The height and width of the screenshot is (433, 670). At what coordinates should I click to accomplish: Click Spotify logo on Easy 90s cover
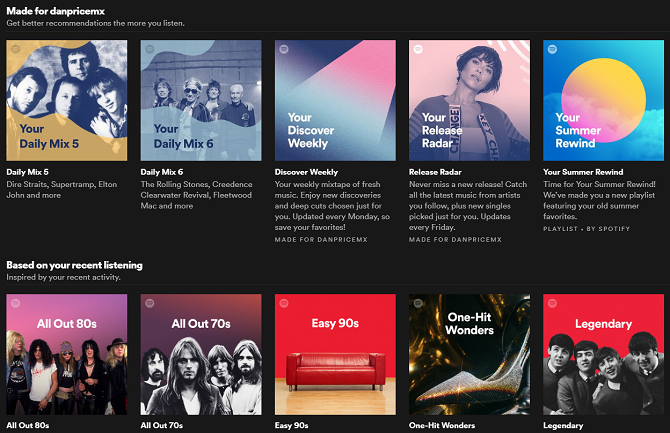(x=284, y=303)
